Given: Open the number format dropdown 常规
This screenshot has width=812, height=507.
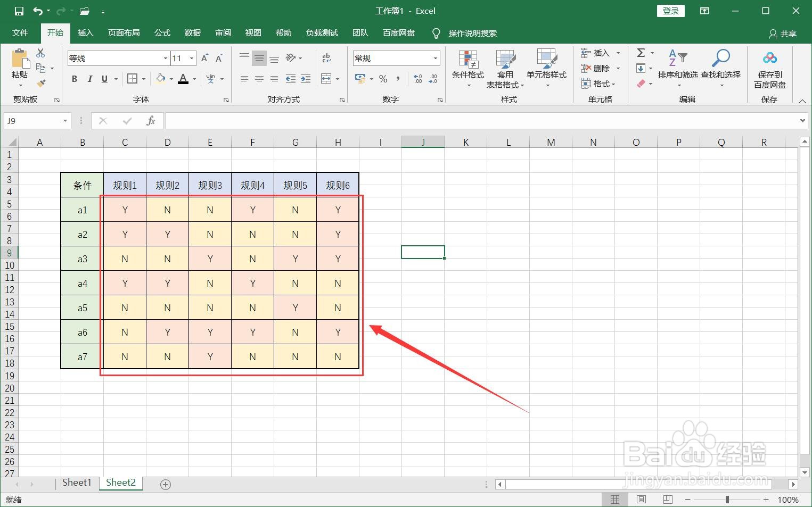Looking at the screenshot, I should tap(436, 58).
